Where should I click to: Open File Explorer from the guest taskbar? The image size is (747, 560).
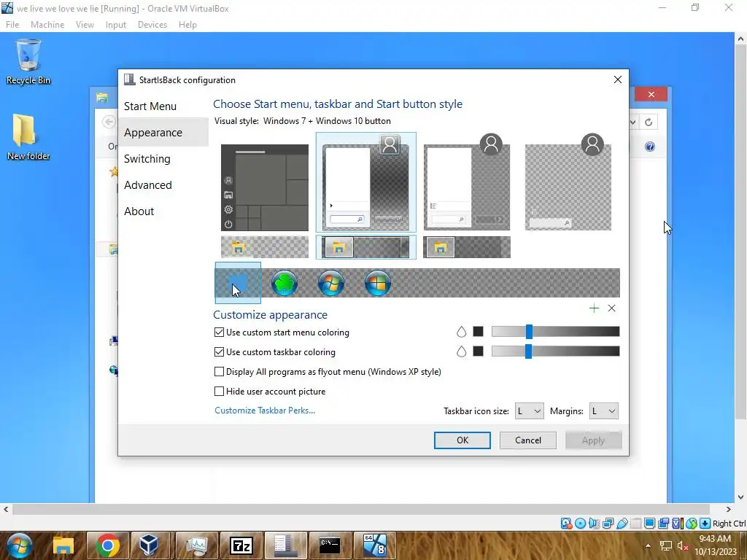[x=63, y=545]
